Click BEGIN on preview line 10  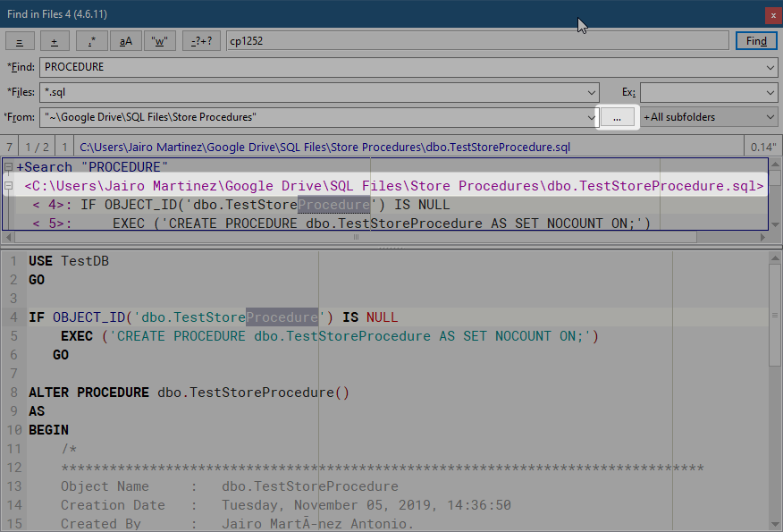(48, 430)
